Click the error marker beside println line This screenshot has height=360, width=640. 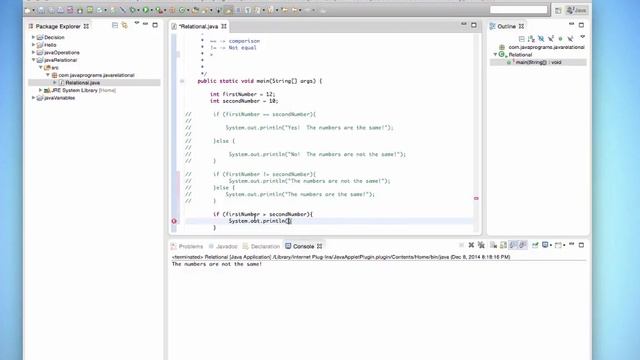(174, 221)
